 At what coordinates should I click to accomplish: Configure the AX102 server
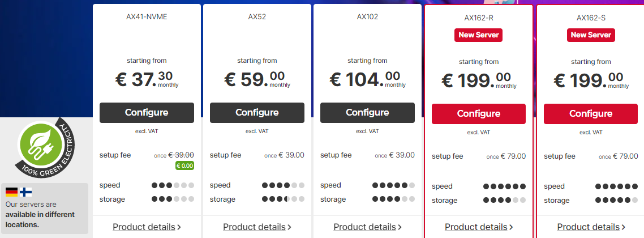point(368,113)
